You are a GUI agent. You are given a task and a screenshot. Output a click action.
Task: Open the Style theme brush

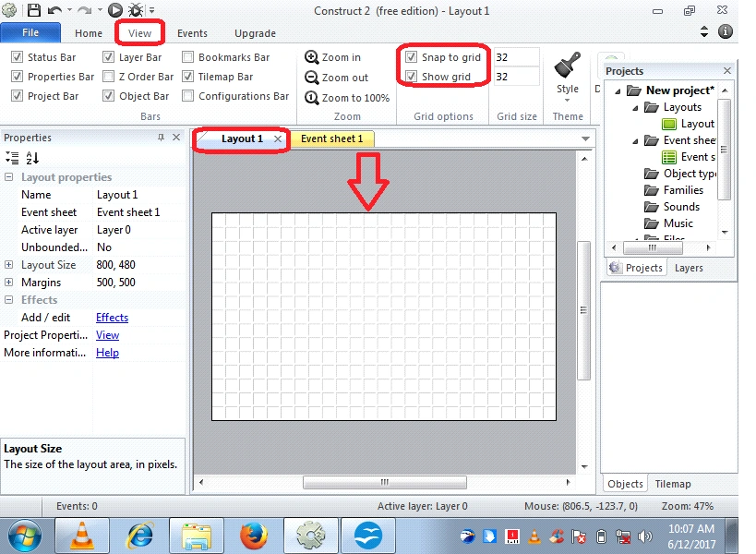568,66
